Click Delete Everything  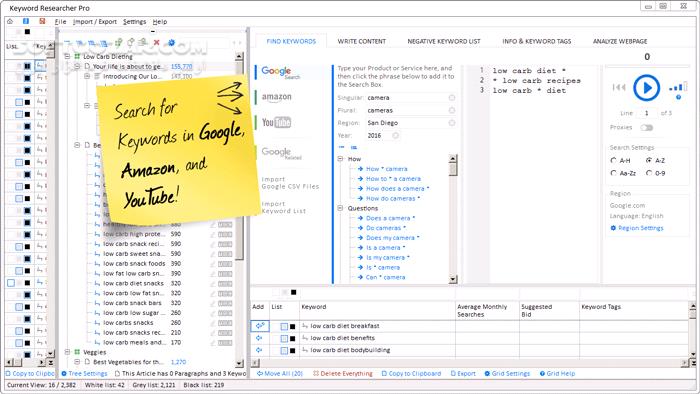tap(343, 373)
